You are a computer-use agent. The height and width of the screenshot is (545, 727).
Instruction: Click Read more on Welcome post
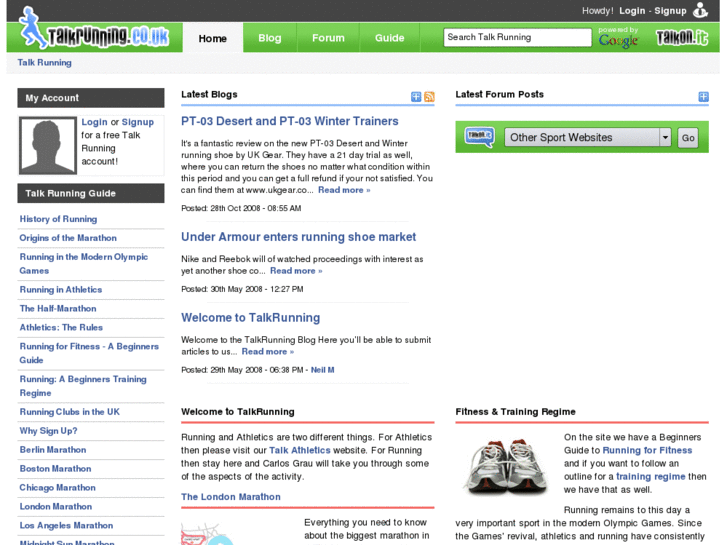(x=268, y=352)
